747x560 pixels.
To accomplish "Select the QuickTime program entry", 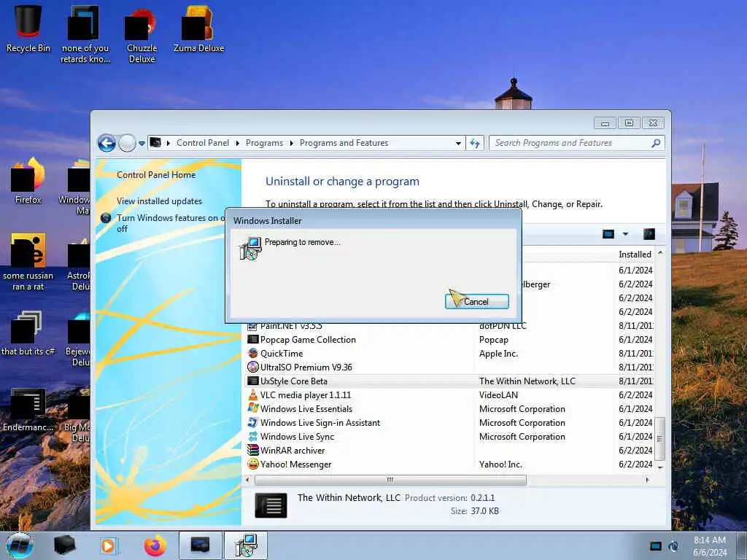I will tap(449, 354).
